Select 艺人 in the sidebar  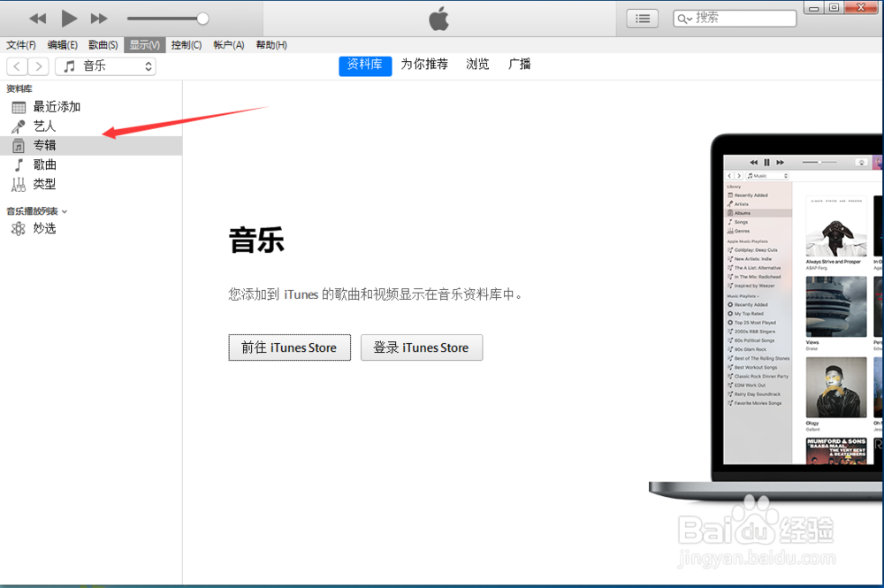pos(91,126)
